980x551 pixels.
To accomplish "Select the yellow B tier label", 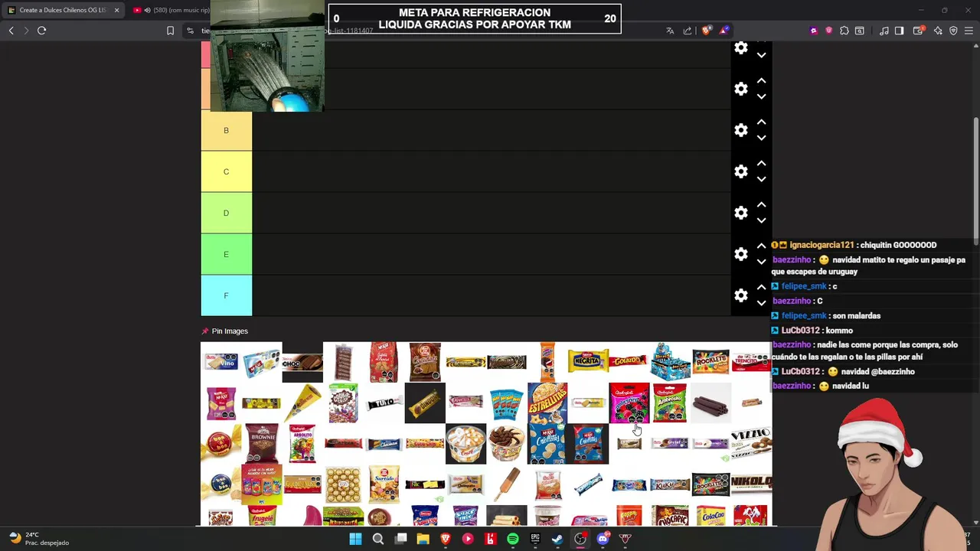I will tap(226, 130).
